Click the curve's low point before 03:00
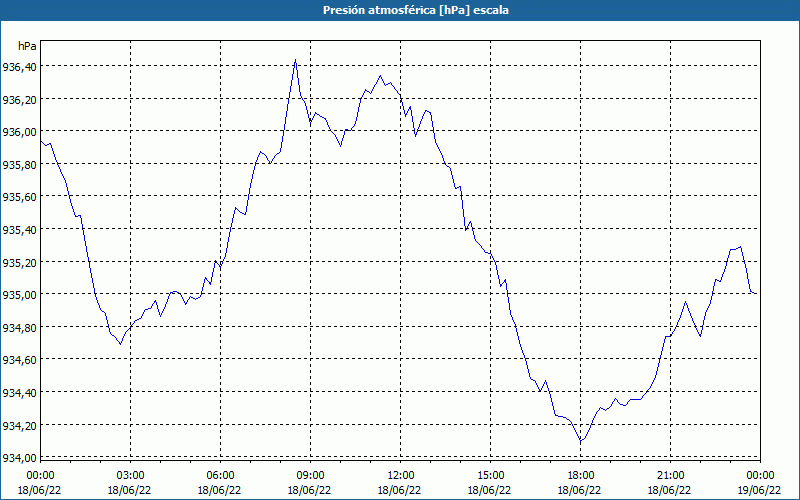The image size is (800, 500). (120, 344)
